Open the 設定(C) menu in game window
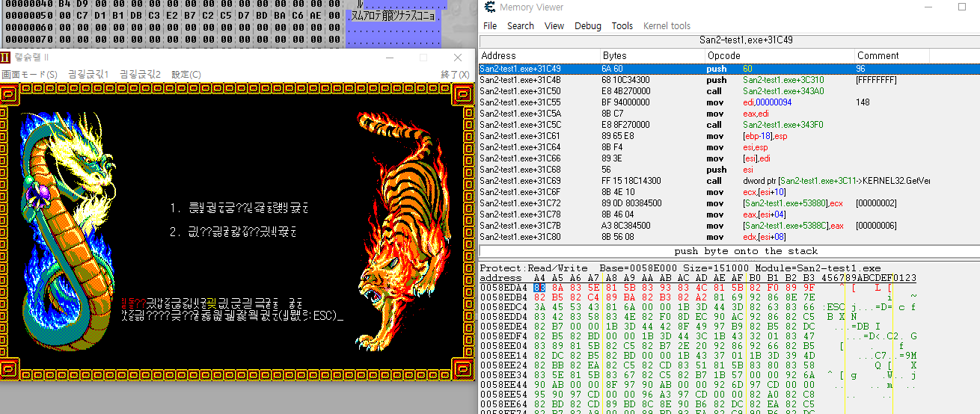The image size is (980, 414). pos(186,74)
